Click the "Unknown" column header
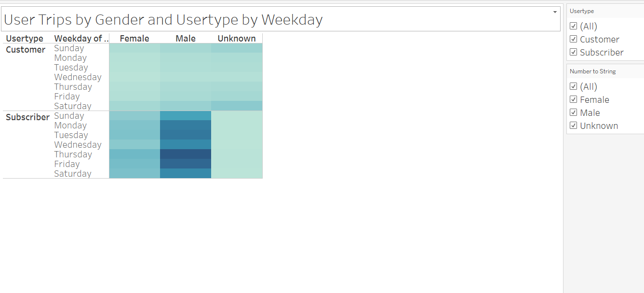 click(x=236, y=38)
